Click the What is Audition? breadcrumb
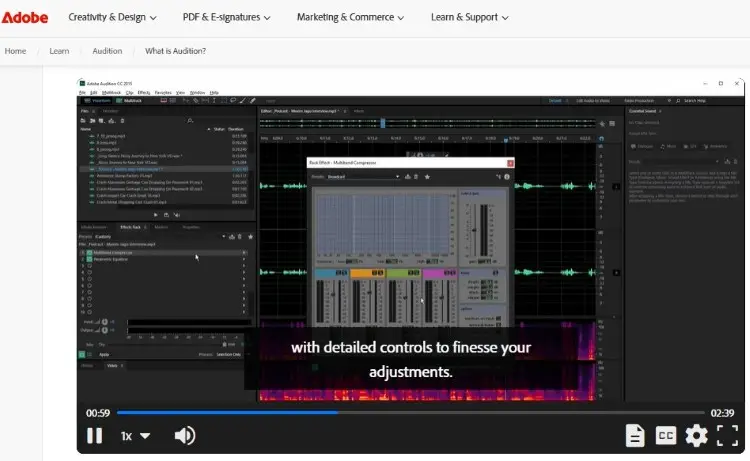This screenshot has height=461, width=750. tap(176, 51)
